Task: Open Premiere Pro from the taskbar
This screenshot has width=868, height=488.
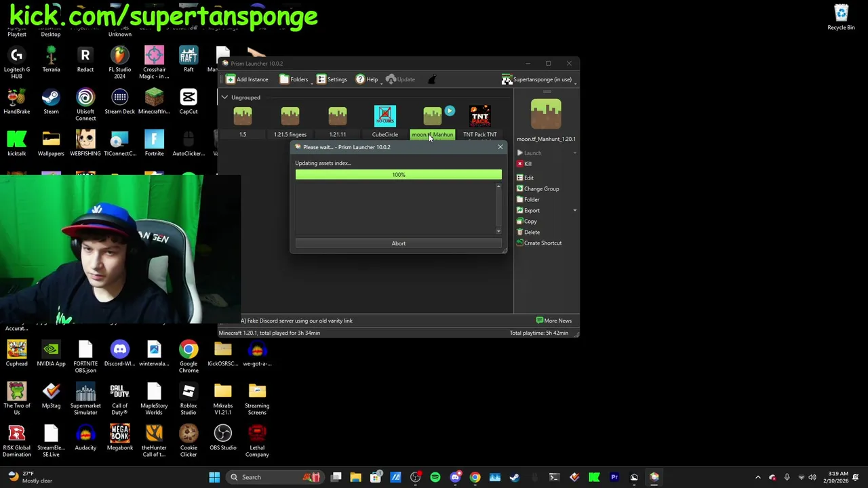Action: coord(614,477)
